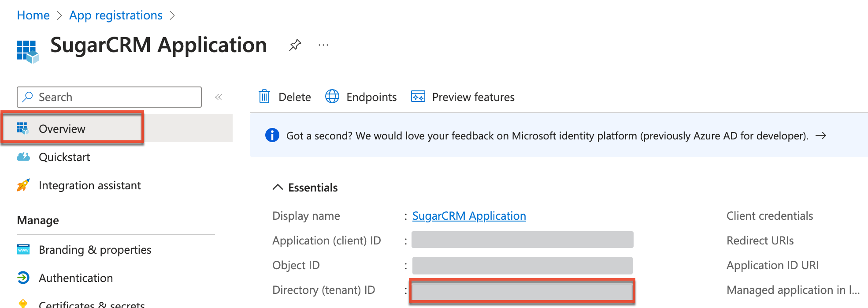
Task: Click the Authentication arrow icon
Action: pos(23,278)
